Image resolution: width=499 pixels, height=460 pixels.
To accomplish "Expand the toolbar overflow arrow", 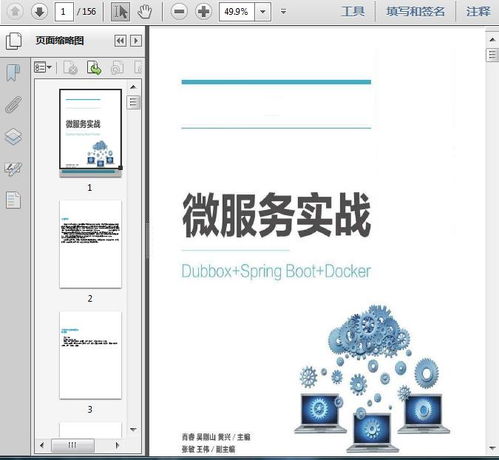I will click(284, 12).
